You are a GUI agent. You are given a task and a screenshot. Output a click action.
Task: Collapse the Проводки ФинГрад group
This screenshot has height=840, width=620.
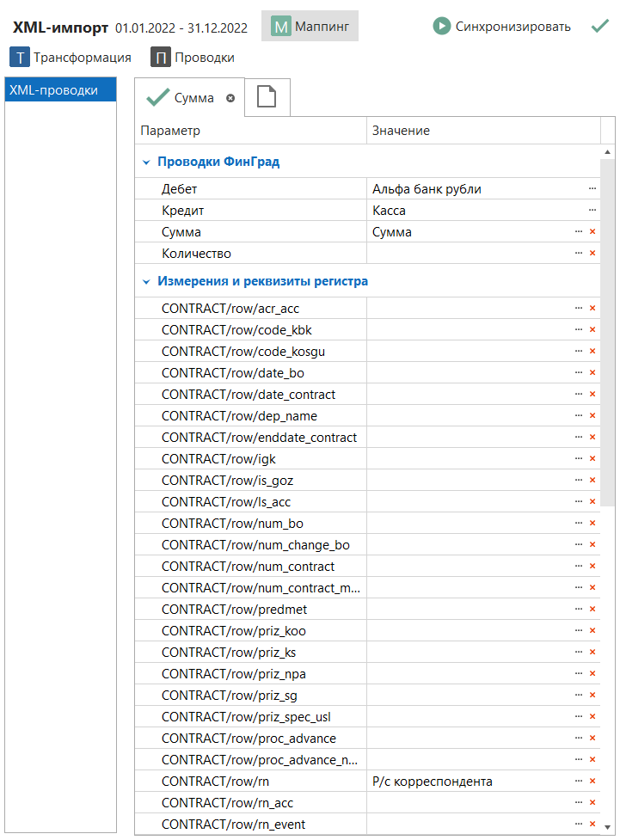[147, 162]
